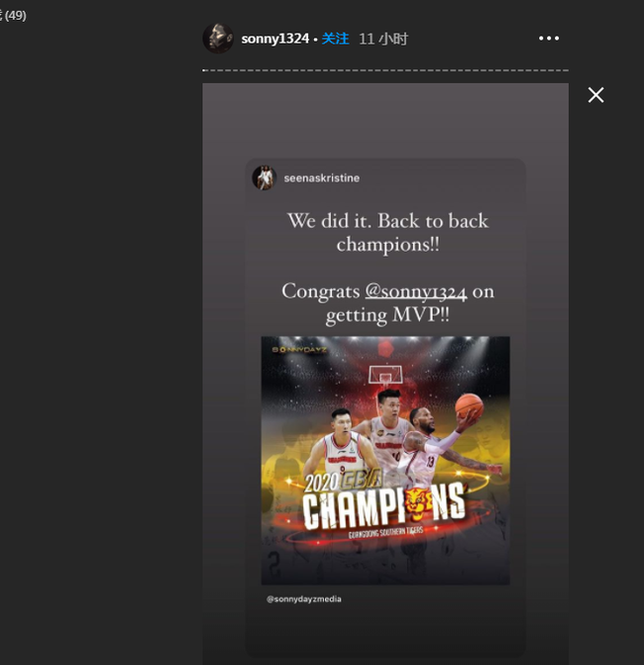Click the seenaskristine avatar in the reshared post
Image resolution: width=644 pixels, height=665 pixels.
pos(265,177)
